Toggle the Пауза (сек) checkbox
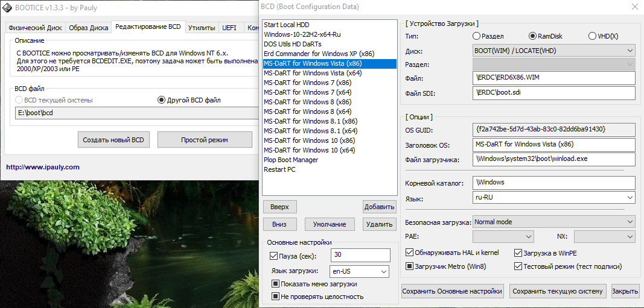Viewport: 644px width, 308px height. 274,256
